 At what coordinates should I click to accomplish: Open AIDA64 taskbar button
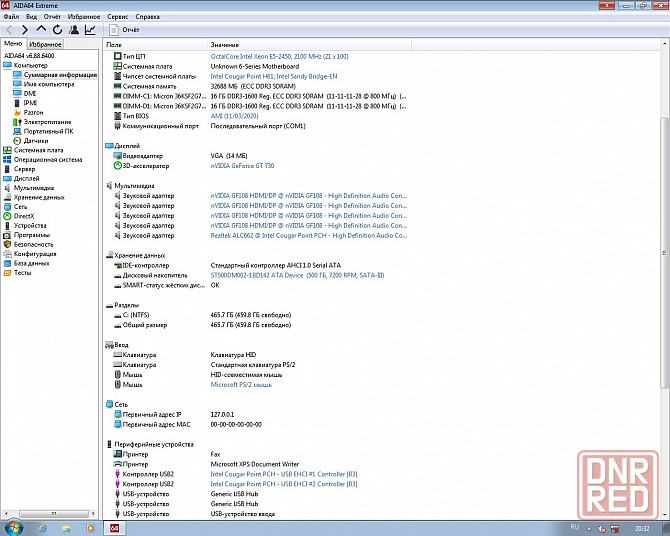[x=115, y=528]
